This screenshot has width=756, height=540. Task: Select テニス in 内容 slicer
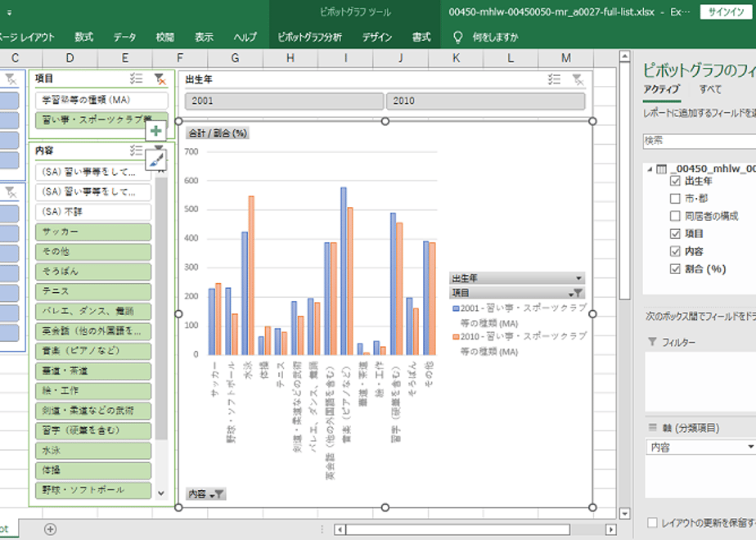[93, 291]
